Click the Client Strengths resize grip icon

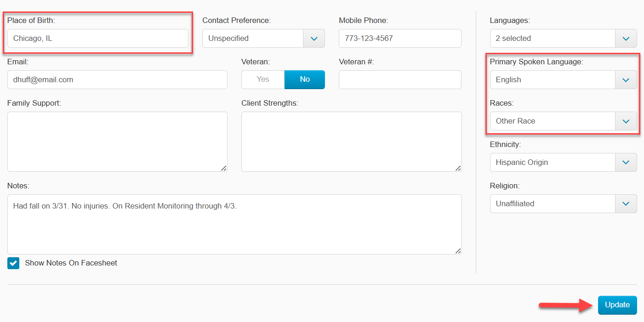[458, 168]
